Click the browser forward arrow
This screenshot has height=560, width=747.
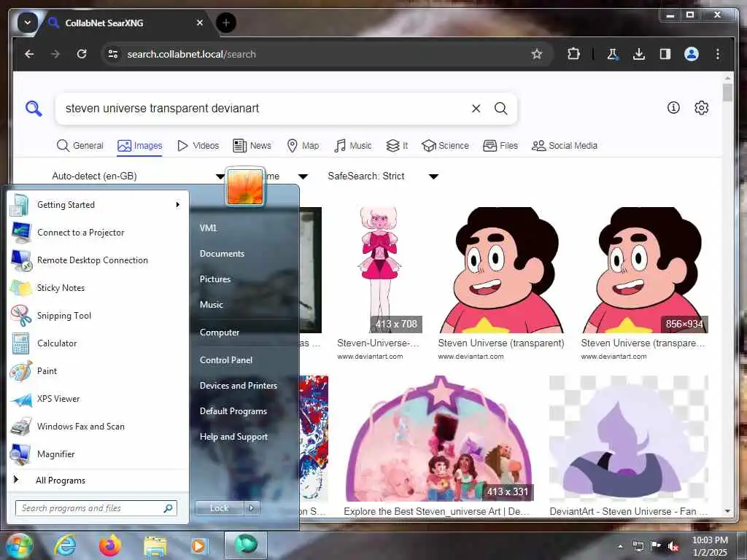(x=55, y=54)
